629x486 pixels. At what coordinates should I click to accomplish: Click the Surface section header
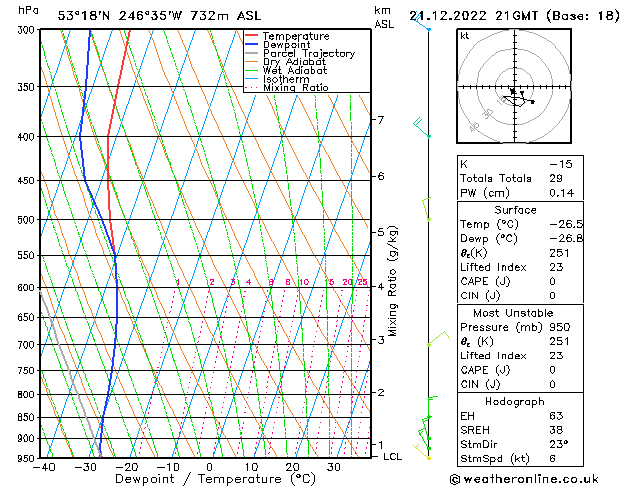tap(515, 210)
